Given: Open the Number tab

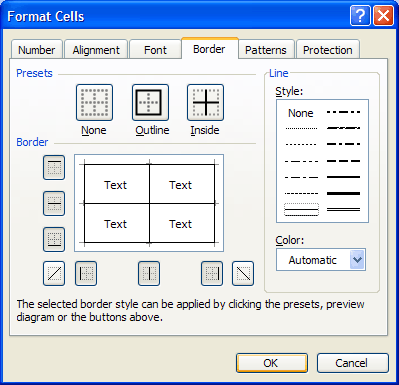Looking at the screenshot, I should [37, 50].
